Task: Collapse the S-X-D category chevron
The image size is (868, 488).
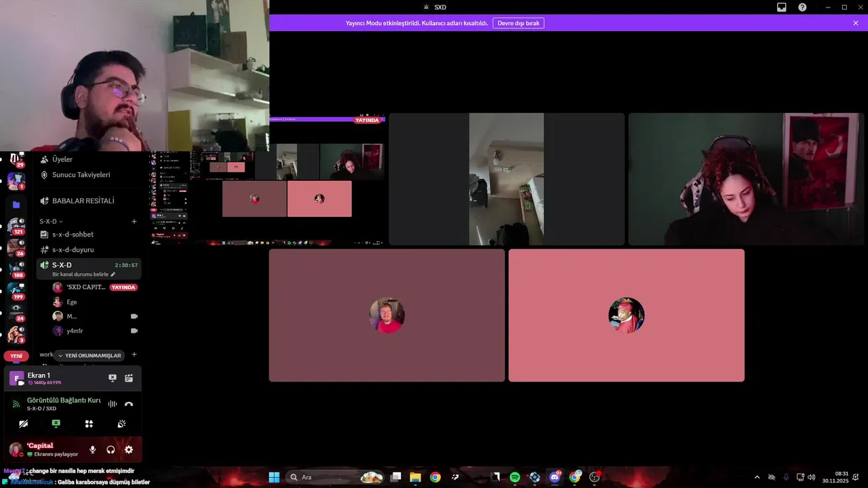Action: pyautogui.click(x=60, y=222)
